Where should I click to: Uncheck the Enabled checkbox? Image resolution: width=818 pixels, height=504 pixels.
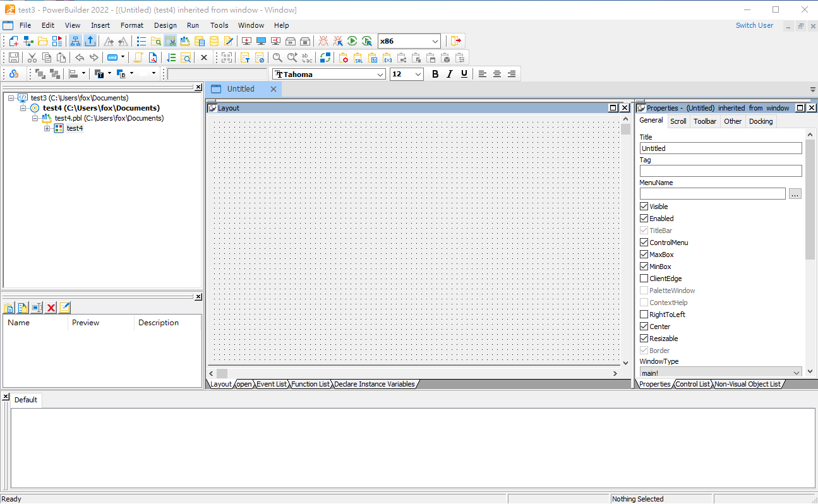click(x=644, y=219)
